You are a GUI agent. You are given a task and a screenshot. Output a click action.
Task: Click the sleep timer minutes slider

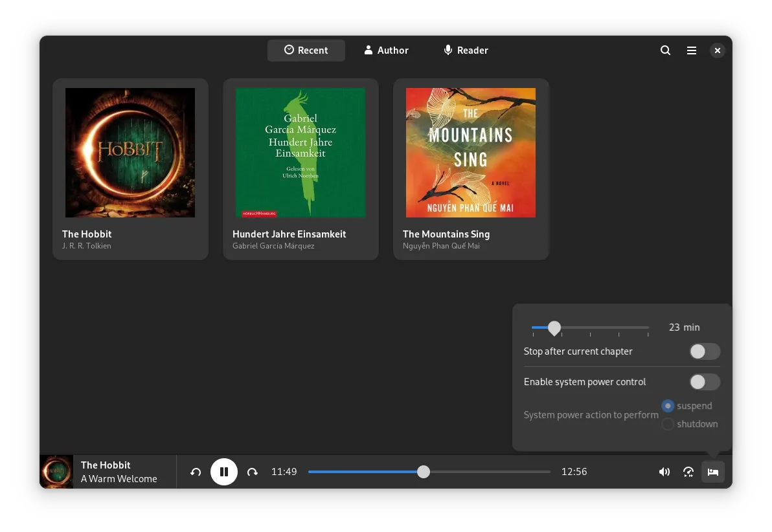589,327
